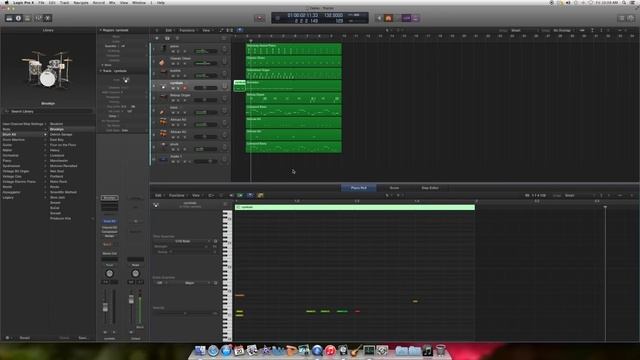Apply Scale Quantize with Q button

(x=215, y=283)
